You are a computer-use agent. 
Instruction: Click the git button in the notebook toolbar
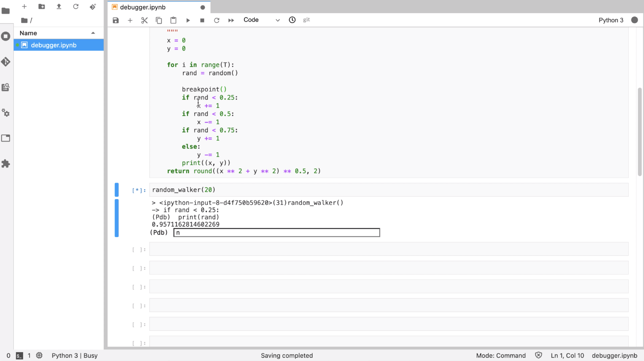[x=306, y=20]
